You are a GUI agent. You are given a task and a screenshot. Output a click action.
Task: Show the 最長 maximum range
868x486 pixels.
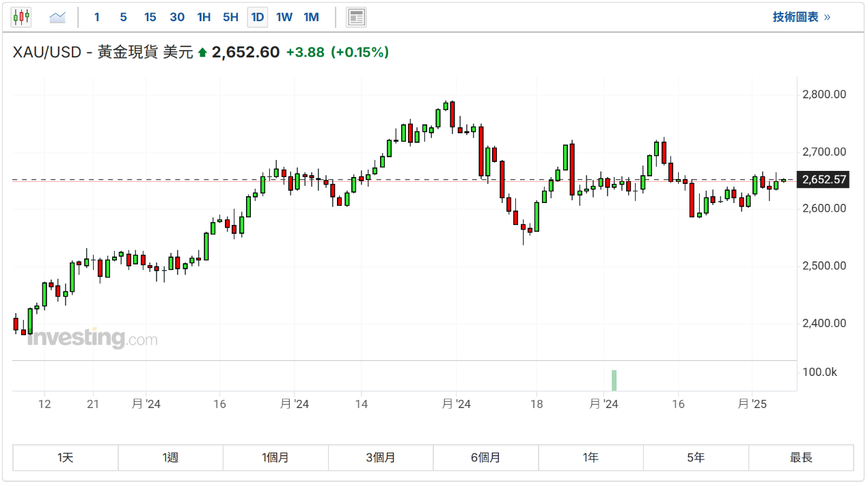click(801, 458)
